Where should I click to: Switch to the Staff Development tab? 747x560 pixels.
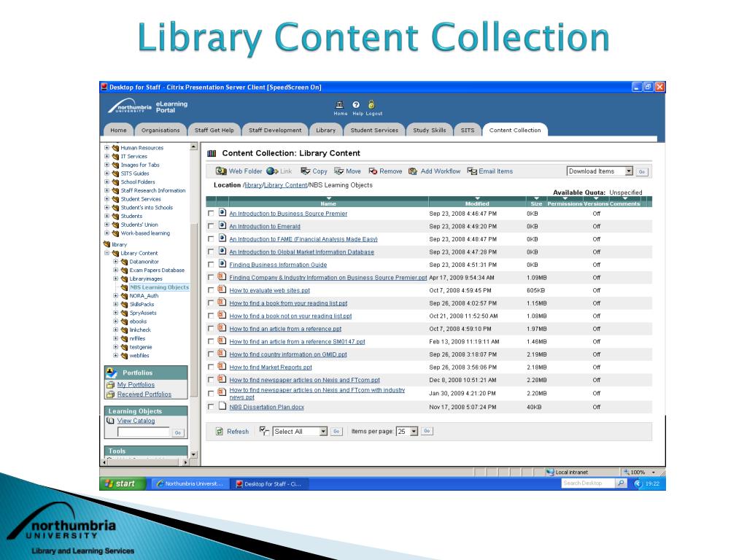tap(275, 130)
